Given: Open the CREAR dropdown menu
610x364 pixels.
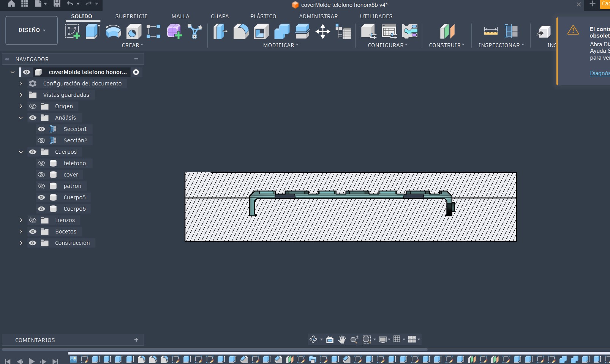Looking at the screenshot, I should (132, 45).
